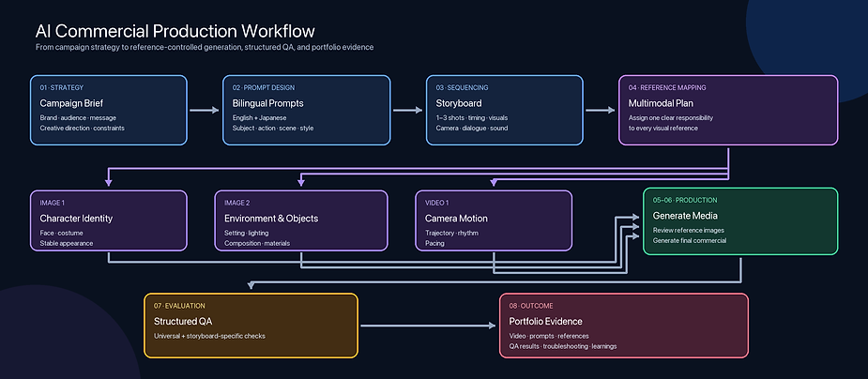The height and width of the screenshot is (379, 868).
Task: Click 'Universal + storyboard-specific checks' text
Action: 209,336
